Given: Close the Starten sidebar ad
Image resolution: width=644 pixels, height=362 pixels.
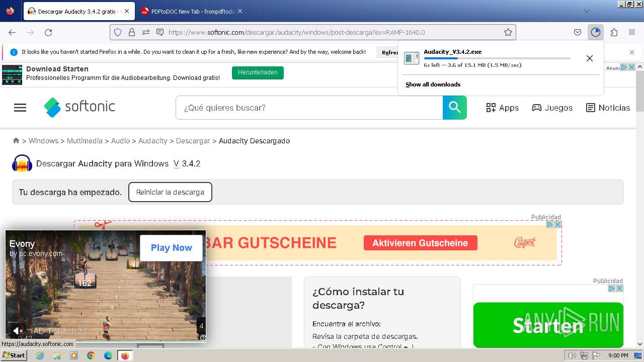Looking at the screenshot, I should point(620,289).
